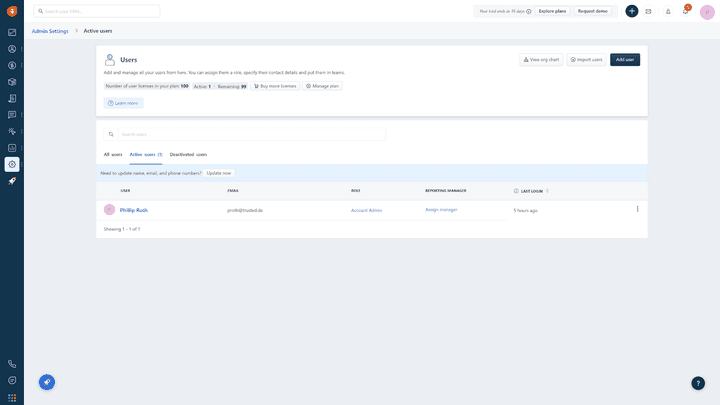Click the help question mark icon

coord(698,383)
